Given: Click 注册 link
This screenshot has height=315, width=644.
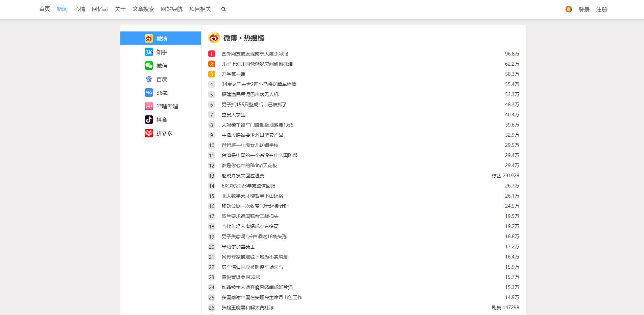Looking at the screenshot, I should coord(602,10).
